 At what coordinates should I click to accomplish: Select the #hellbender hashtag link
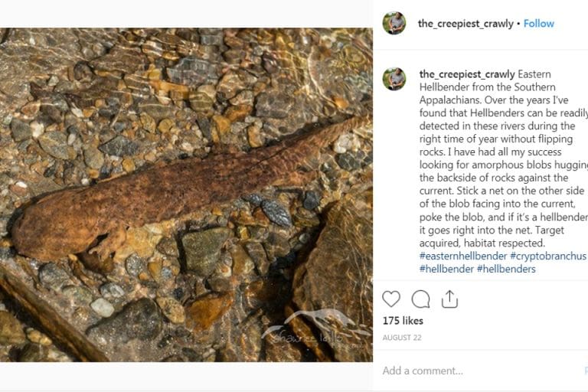click(446, 269)
